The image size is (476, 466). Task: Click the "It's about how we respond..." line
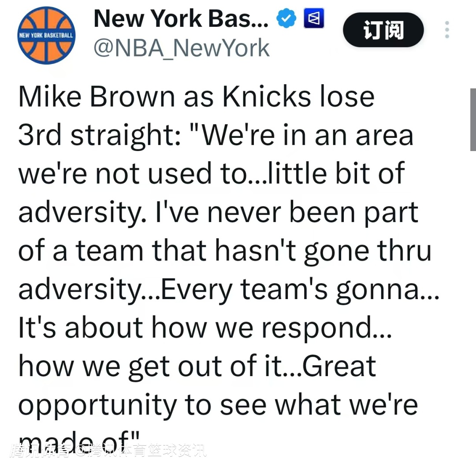[x=205, y=328]
